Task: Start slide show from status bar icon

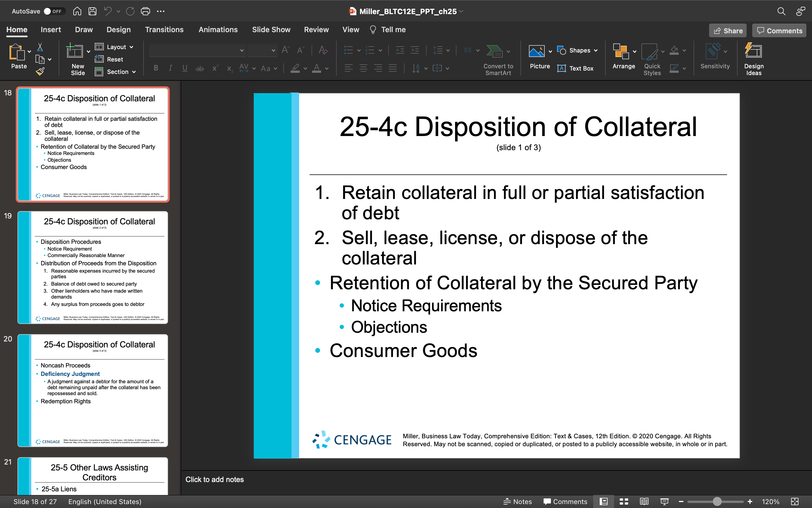Action: click(x=664, y=502)
